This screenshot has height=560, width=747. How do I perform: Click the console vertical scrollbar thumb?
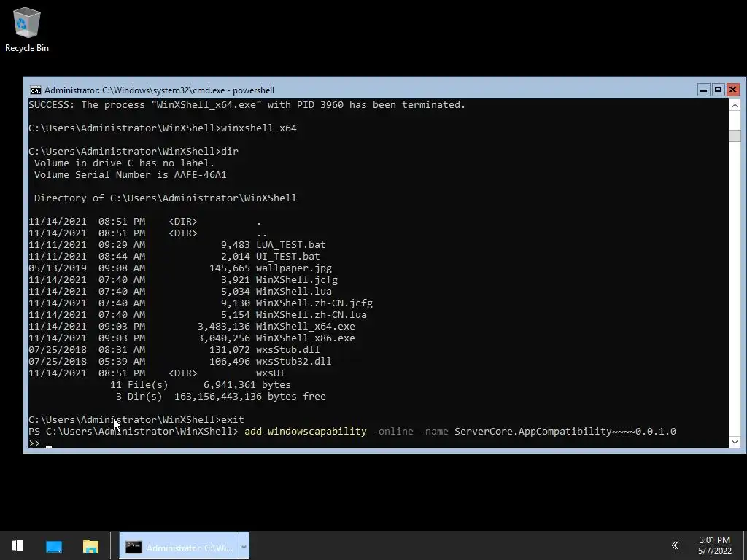pos(735,136)
